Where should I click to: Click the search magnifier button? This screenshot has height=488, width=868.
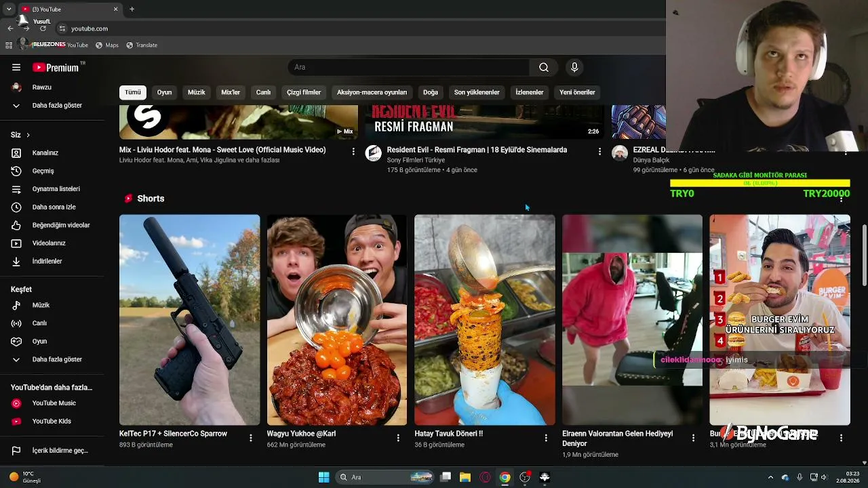(544, 67)
